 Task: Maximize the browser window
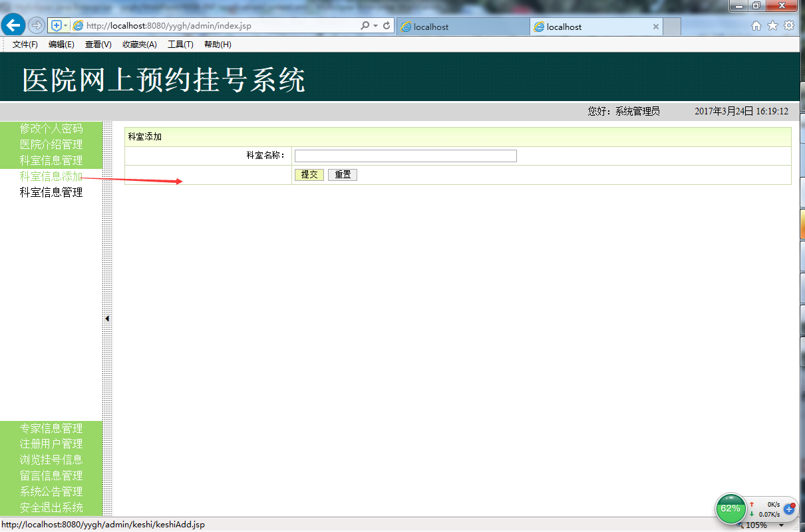click(756, 6)
